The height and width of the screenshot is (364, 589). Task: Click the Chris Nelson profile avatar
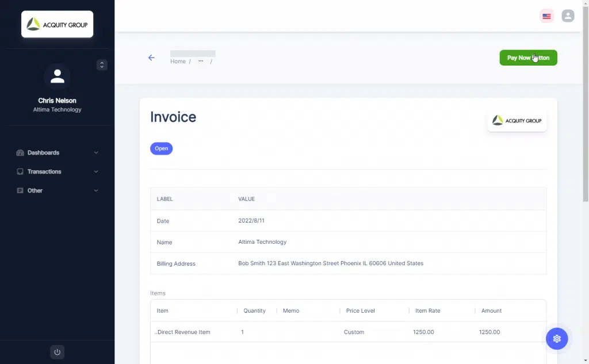57,76
